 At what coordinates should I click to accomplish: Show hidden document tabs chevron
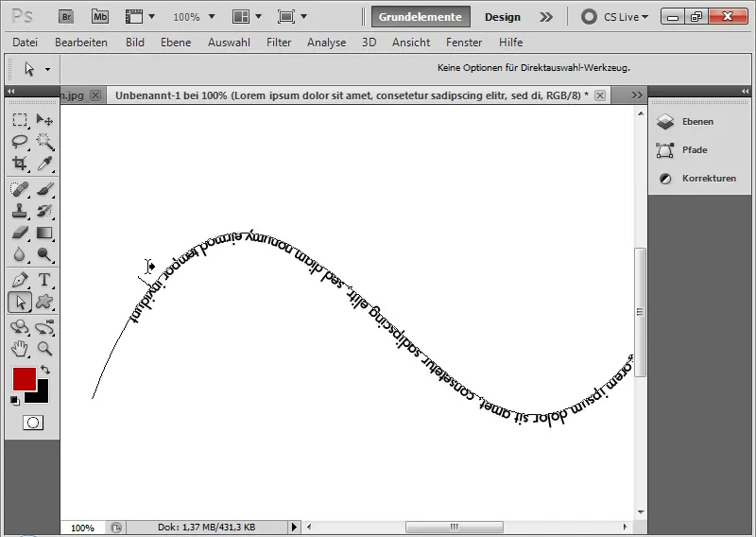637,95
